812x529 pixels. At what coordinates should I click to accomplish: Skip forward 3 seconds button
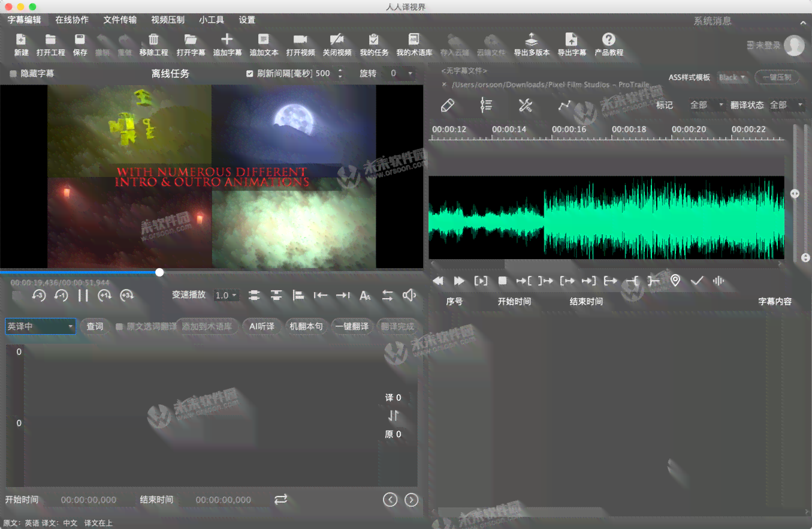(x=126, y=295)
